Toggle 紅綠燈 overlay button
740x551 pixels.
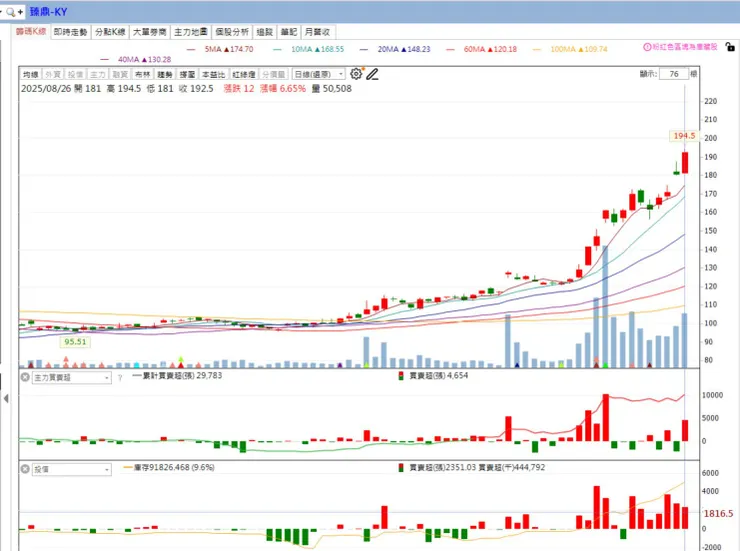pos(244,75)
